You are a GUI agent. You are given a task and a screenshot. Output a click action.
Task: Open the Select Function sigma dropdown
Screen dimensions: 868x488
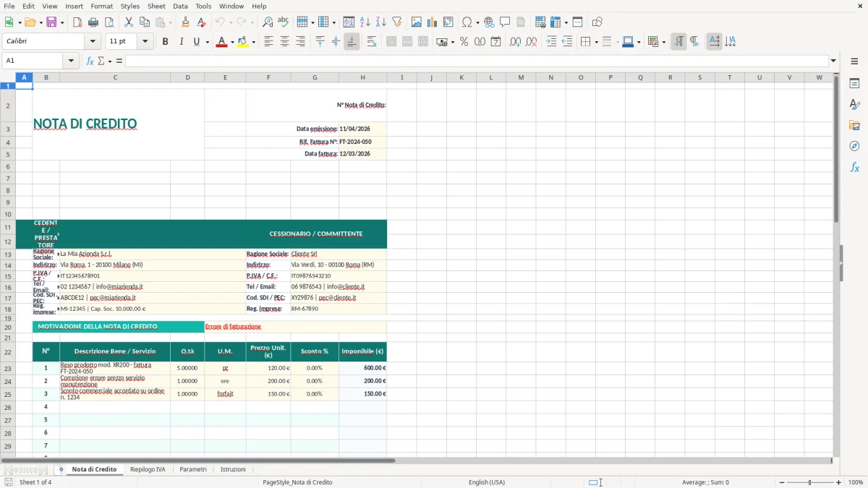(109, 61)
